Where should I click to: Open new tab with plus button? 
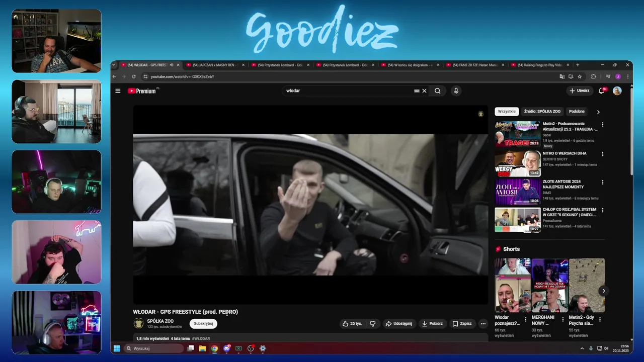578,65
